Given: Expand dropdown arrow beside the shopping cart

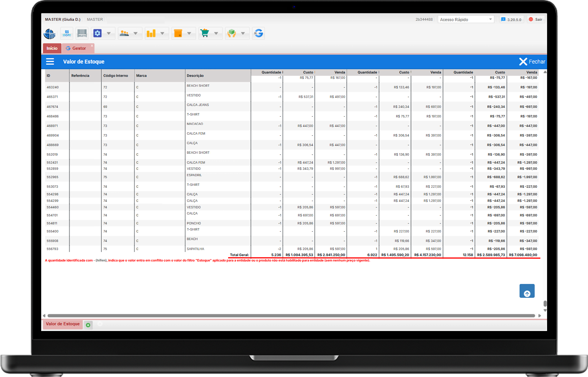Looking at the screenshot, I should tap(216, 33).
